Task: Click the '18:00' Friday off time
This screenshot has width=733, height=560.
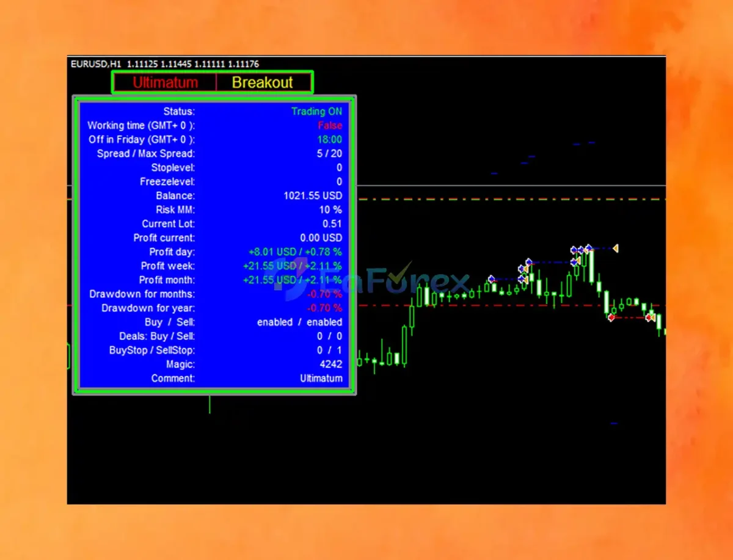Action: pyautogui.click(x=330, y=139)
